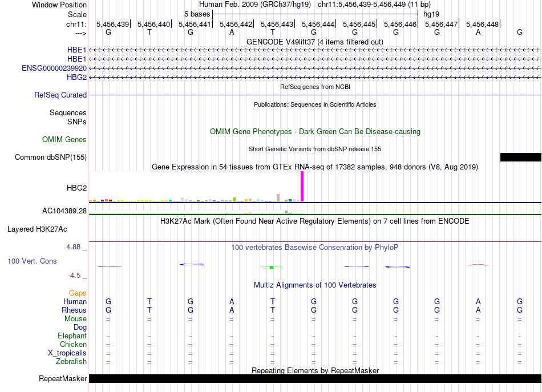
Task: Click the Scale track label
Action: click(x=77, y=14)
